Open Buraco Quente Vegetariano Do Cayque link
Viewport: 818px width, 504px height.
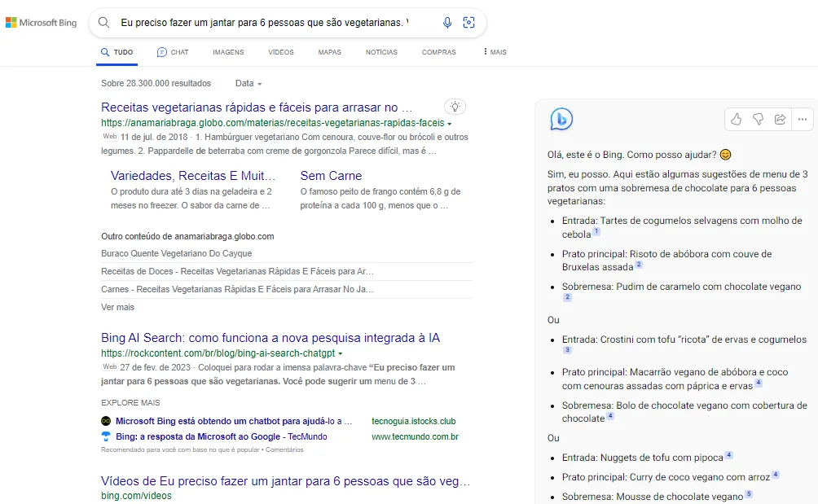pos(176,253)
